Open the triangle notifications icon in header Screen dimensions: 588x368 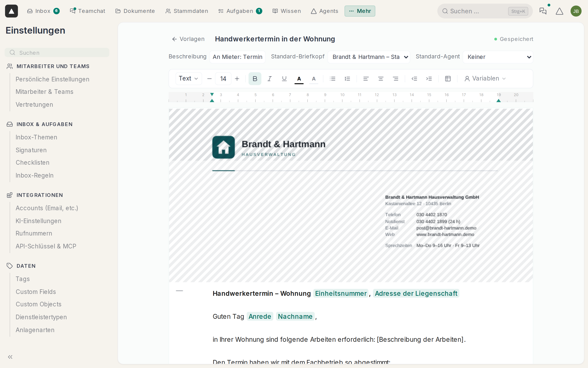559,11
